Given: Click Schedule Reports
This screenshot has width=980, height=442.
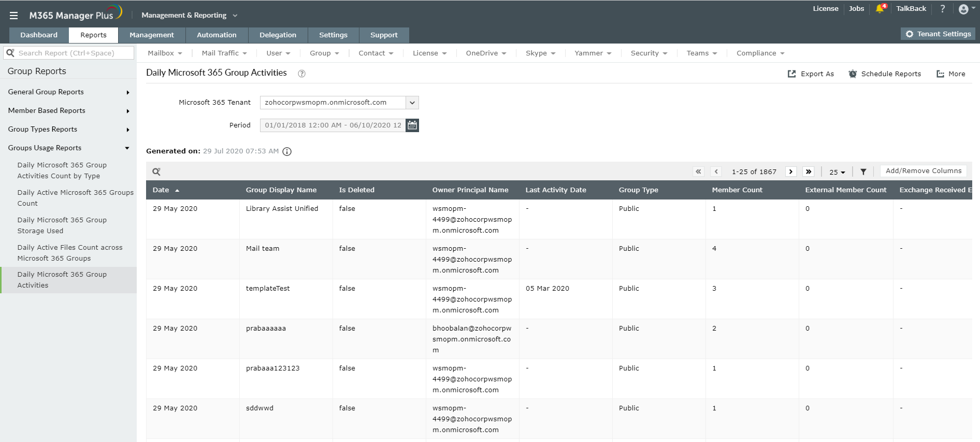Looking at the screenshot, I should (885, 74).
